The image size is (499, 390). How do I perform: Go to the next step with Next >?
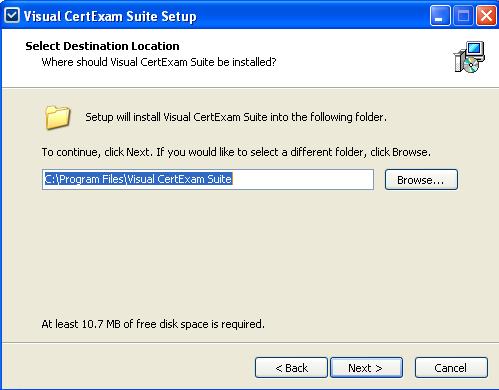[366, 368]
